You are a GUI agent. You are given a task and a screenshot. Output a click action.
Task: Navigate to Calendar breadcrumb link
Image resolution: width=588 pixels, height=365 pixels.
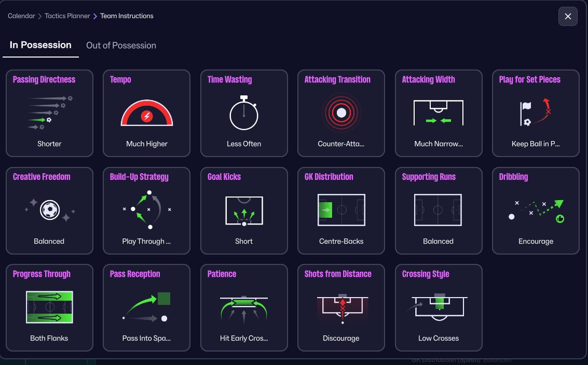point(21,16)
